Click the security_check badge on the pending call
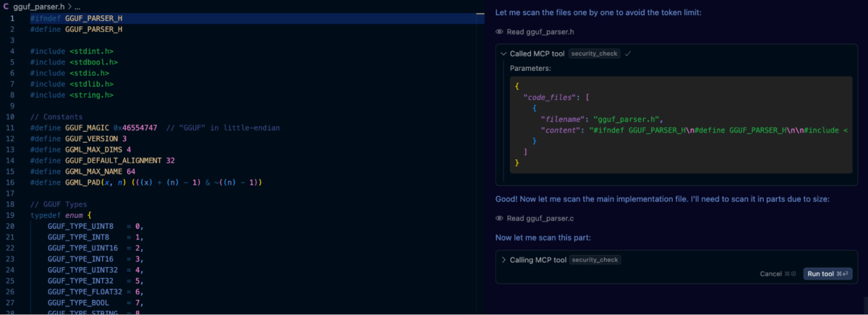Image resolution: width=868 pixels, height=315 pixels. [595, 260]
